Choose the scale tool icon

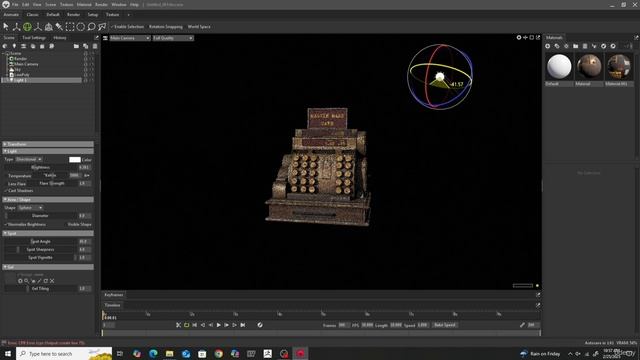[x=38, y=27]
